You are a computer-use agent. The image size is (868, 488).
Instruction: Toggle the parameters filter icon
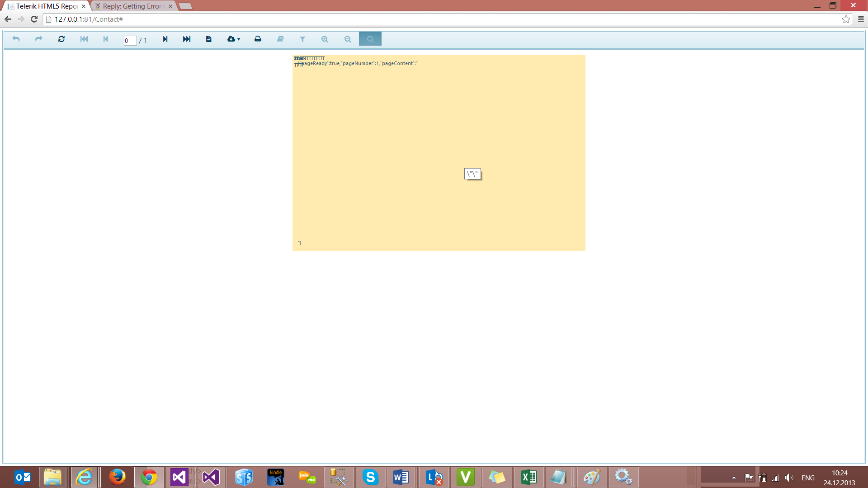tap(302, 39)
